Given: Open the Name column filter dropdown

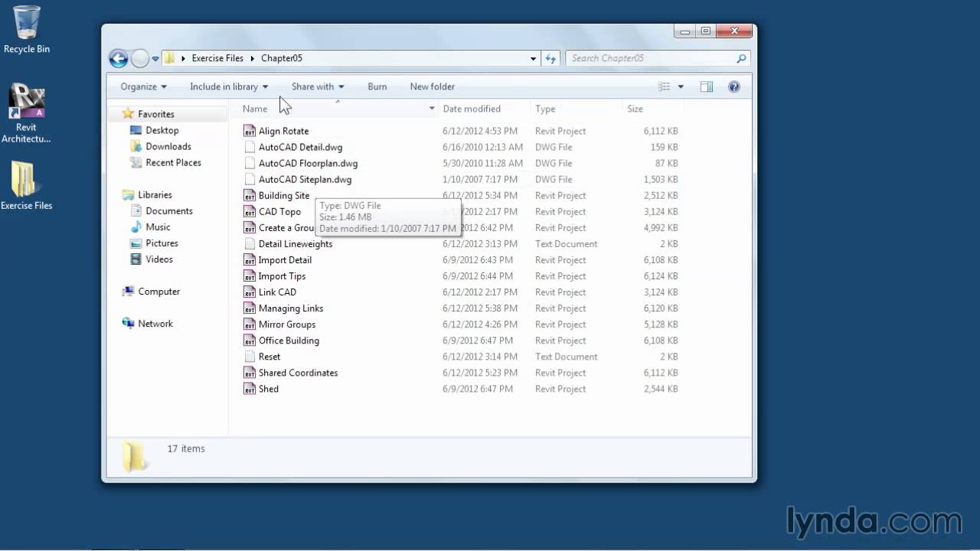Looking at the screenshot, I should pyautogui.click(x=432, y=109).
